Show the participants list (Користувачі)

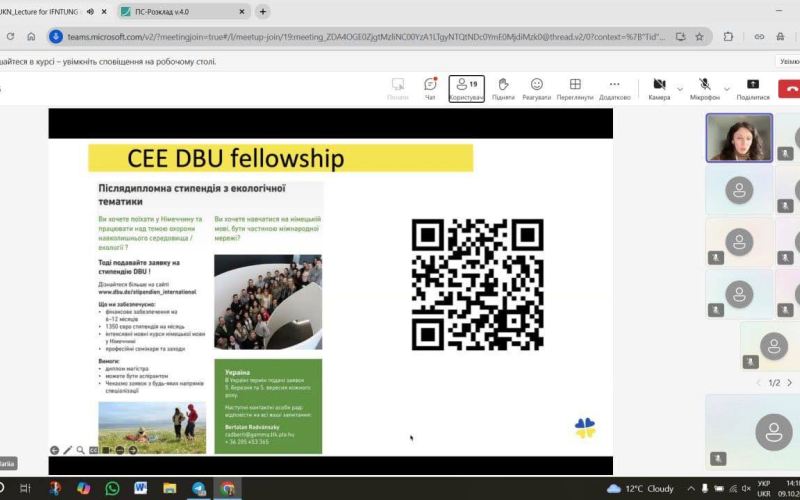466,88
